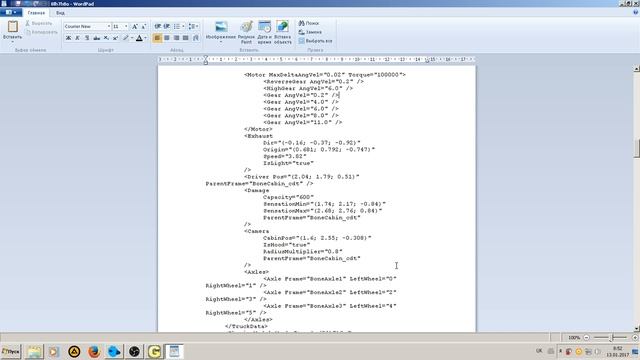
Task: Toggle strikethrough formatting
Action: (x=96, y=38)
